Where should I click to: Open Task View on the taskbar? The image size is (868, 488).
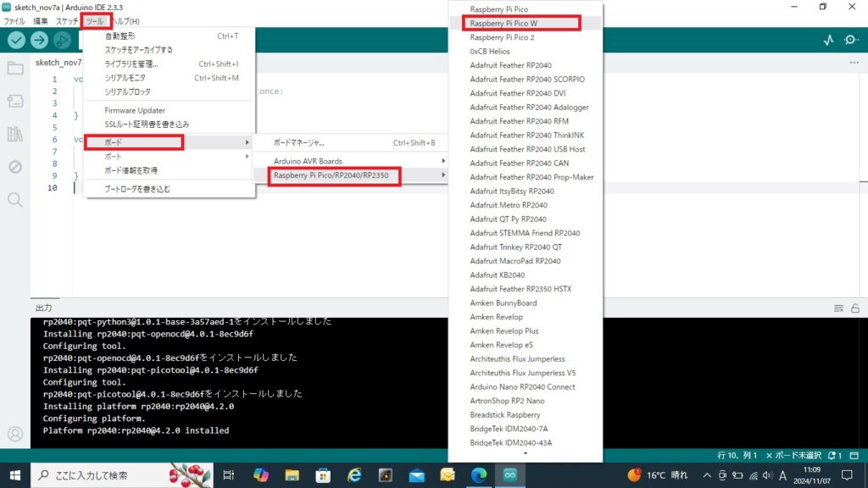tap(228, 475)
